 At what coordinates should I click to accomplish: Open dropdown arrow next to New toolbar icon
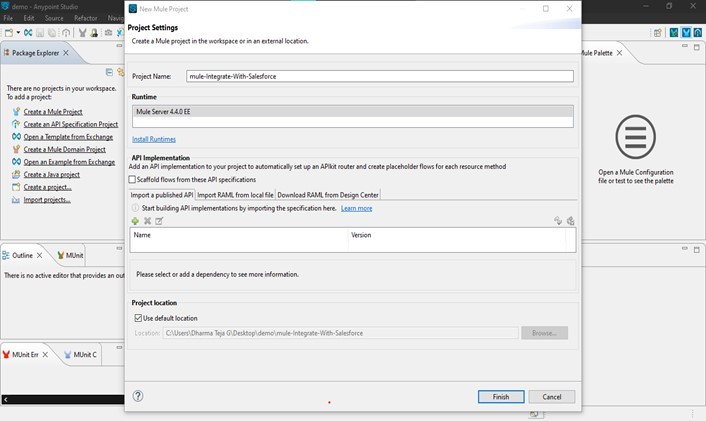19,33
